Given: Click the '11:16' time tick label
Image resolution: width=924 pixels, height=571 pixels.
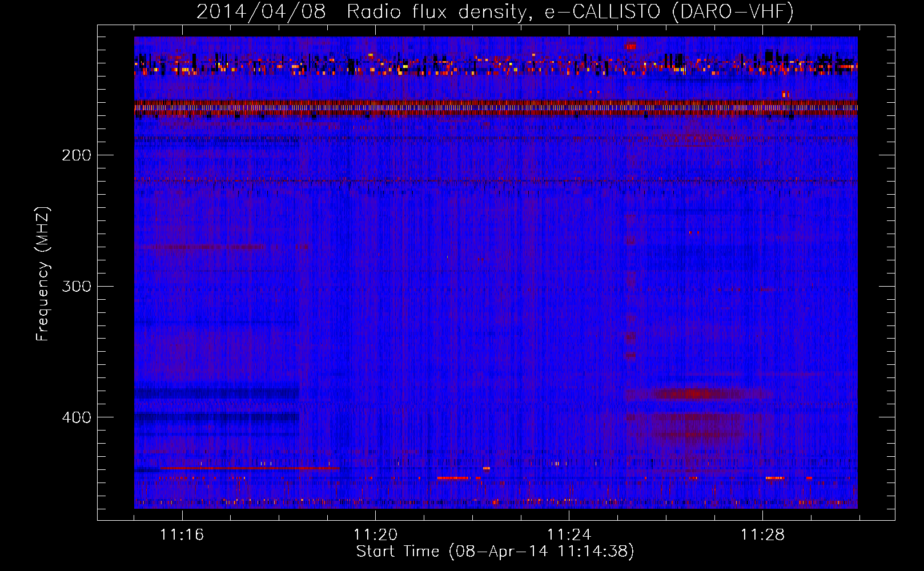Looking at the screenshot, I should click(x=182, y=535).
